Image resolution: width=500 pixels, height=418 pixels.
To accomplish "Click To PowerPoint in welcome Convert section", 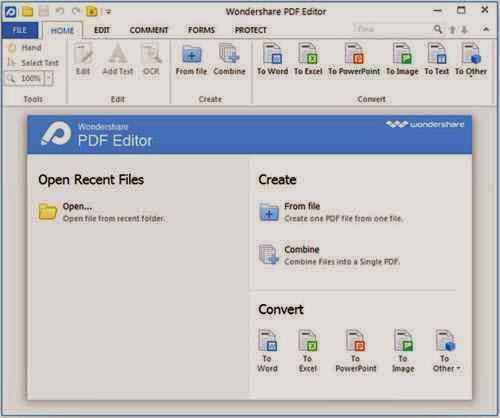I will click(356, 351).
